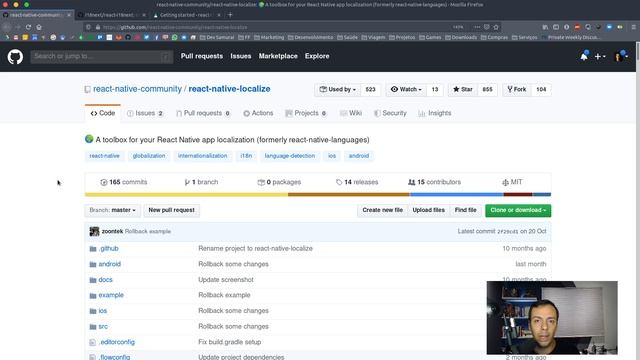Click the ios folder icon
The image size is (640, 360).
pos(93,311)
